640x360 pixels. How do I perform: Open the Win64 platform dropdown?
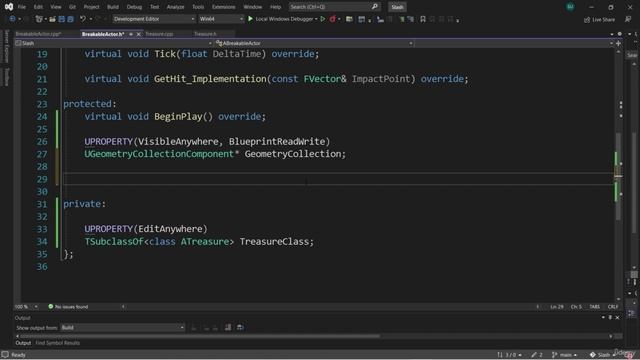tap(221, 19)
